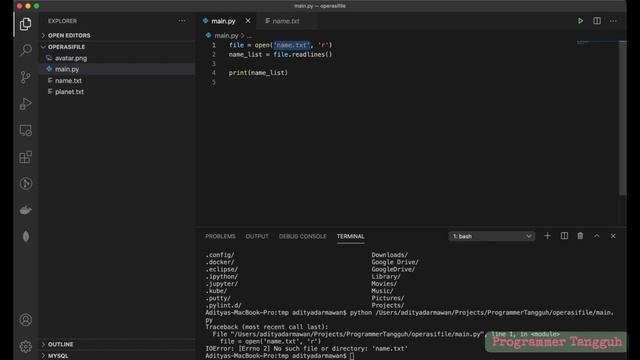Select the Terminal panel tab

pos(351,236)
